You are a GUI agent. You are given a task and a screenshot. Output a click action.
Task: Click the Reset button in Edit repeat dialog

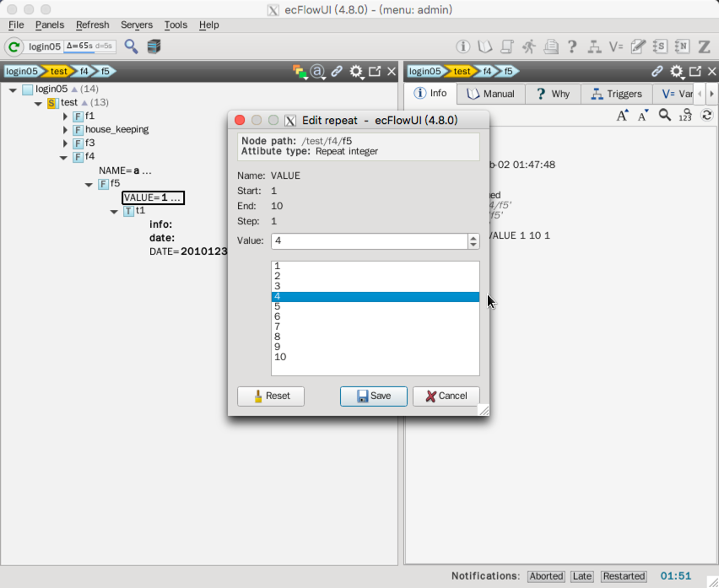pos(271,396)
